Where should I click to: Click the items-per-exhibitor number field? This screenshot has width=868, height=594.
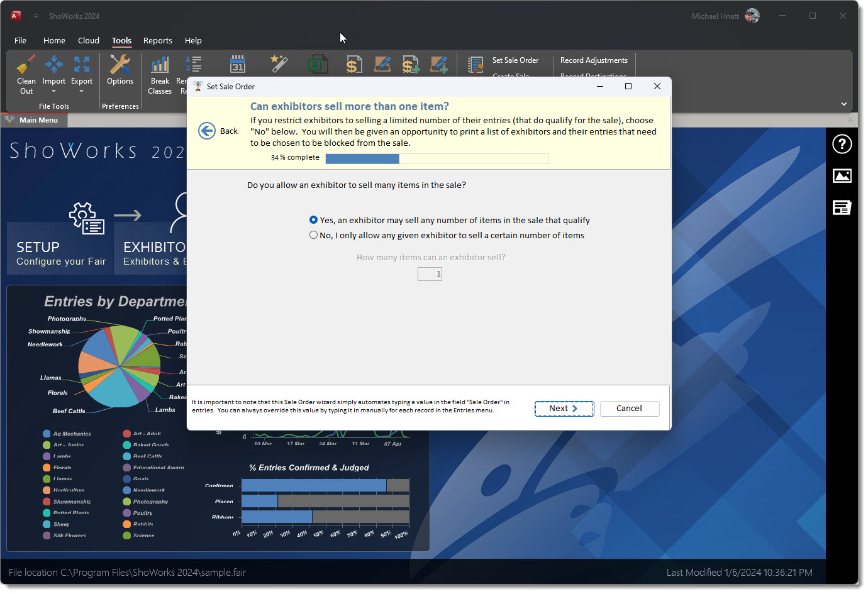coord(430,274)
